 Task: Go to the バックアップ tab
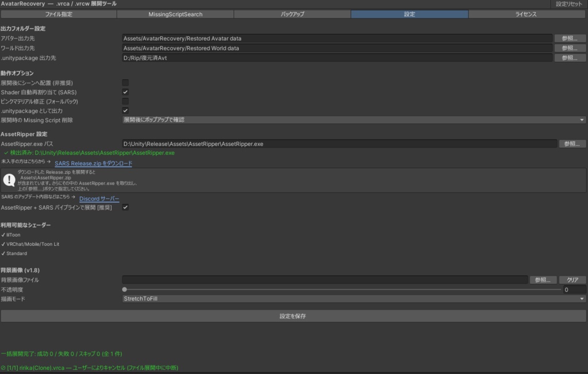pyautogui.click(x=292, y=14)
